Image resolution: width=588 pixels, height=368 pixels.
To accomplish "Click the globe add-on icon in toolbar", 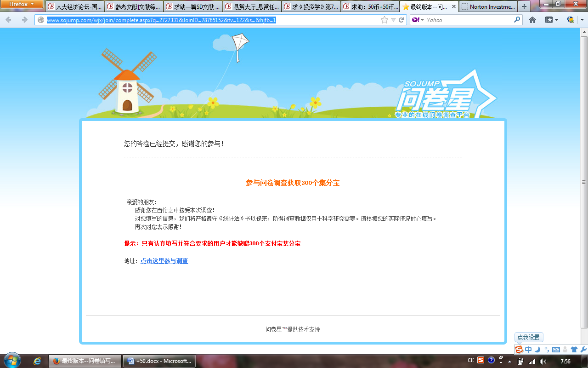I will point(571,20).
